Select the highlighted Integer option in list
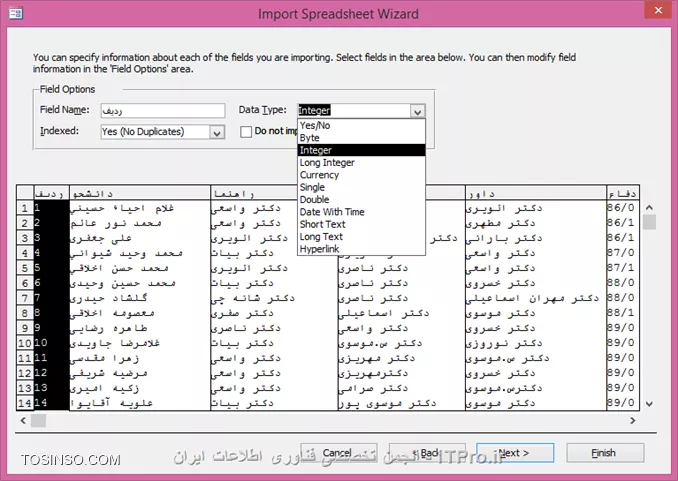This screenshot has width=678, height=481. tap(361, 150)
